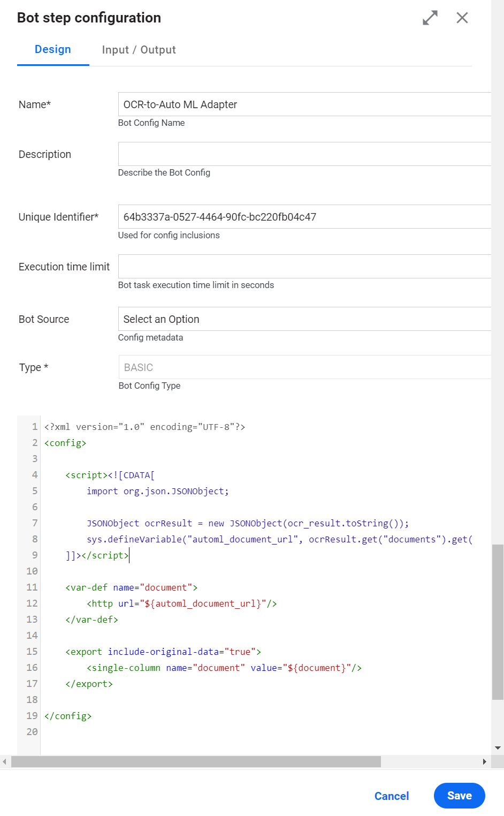Viewport: 504px width, 816px height.
Task: Click the 'Bot Source' label
Action: point(44,319)
